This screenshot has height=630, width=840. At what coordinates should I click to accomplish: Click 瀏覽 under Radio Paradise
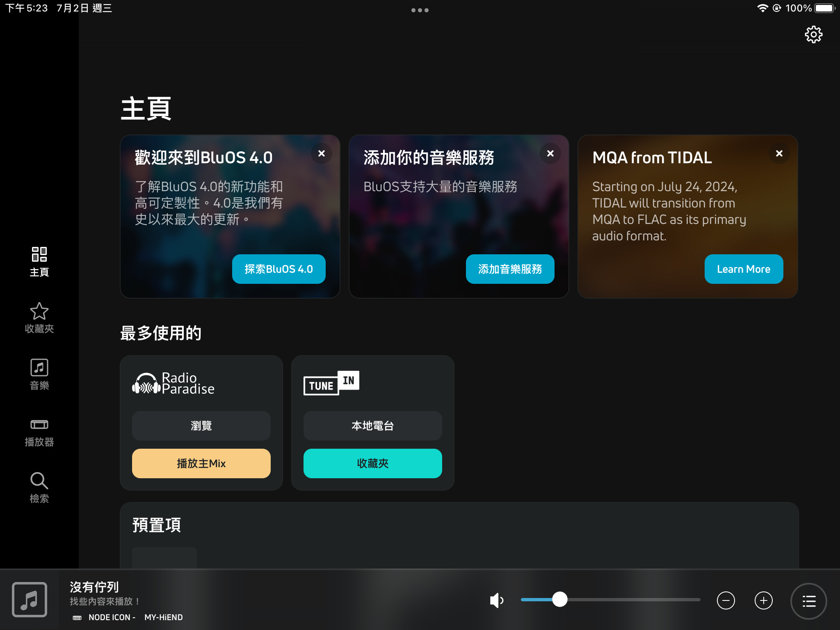click(201, 426)
